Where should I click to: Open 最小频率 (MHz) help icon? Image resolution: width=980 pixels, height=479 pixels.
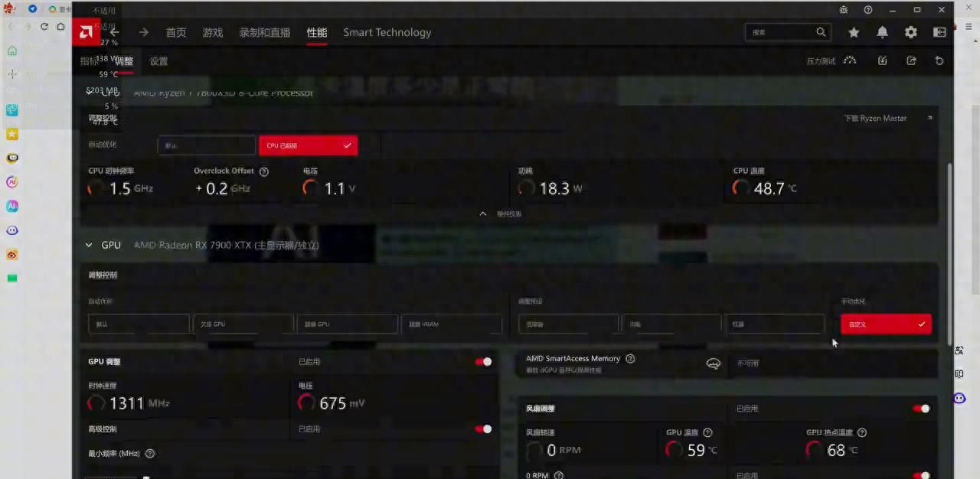pos(150,453)
